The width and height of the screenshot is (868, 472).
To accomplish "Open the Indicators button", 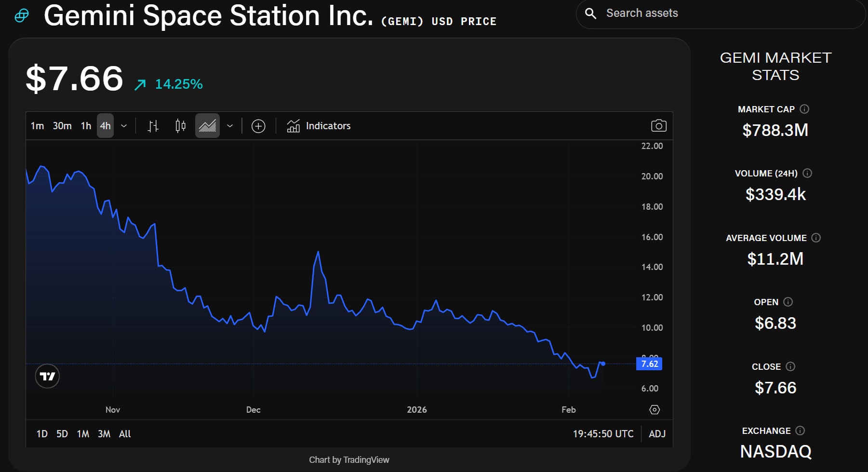I will 319,126.
